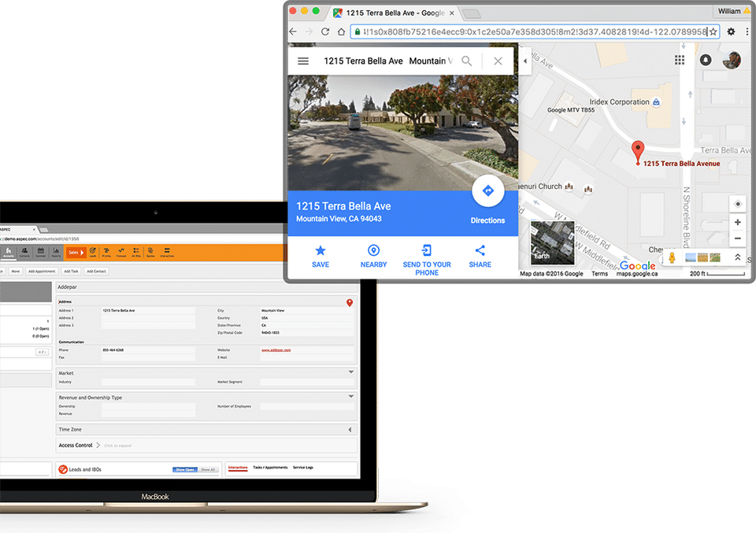Open the Google Maps hamburger menu
Screen dimensions: 756x533
coord(302,61)
